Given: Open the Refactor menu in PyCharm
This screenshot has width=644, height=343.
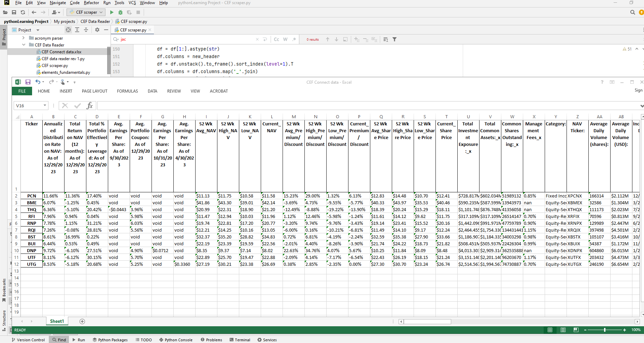Looking at the screenshot, I should coord(91,3).
